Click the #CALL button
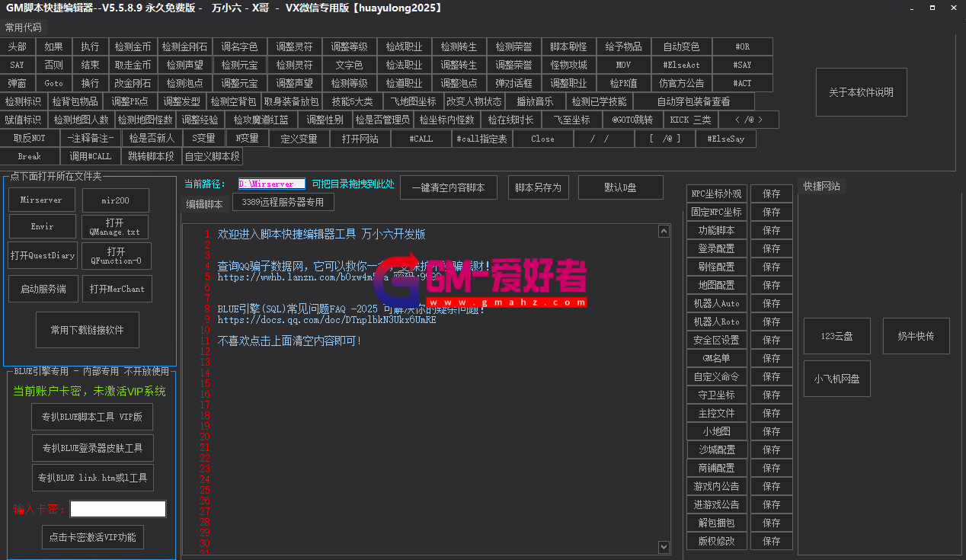Image resolution: width=966 pixels, height=560 pixels. coord(421,139)
